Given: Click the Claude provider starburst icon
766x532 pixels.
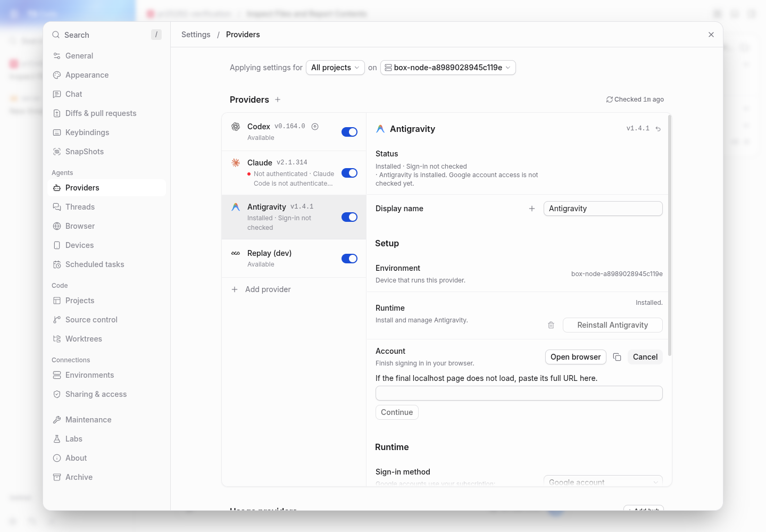Looking at the screenshot, I should (x=236, y=163).
